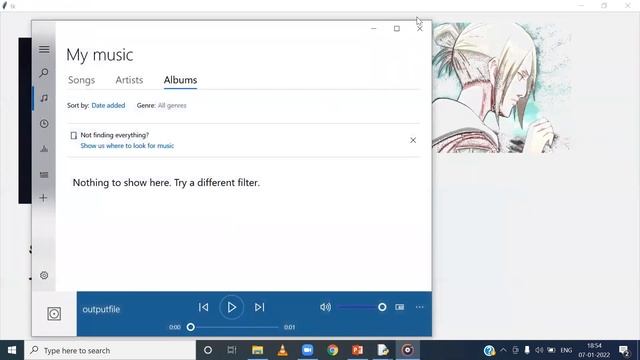Open the hamburger navigation menu
640x360 pixels.
tap(44, 49)
